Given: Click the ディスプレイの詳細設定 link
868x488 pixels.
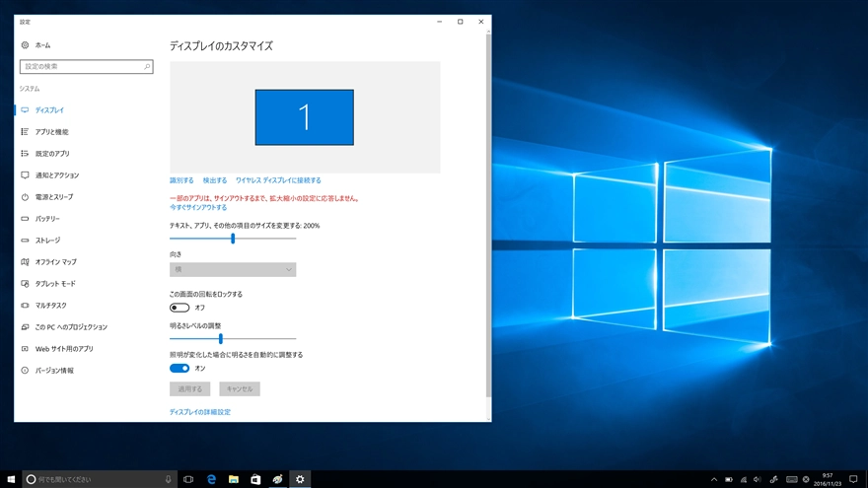Looking at the screenshot, I should (x=199, y=412).
